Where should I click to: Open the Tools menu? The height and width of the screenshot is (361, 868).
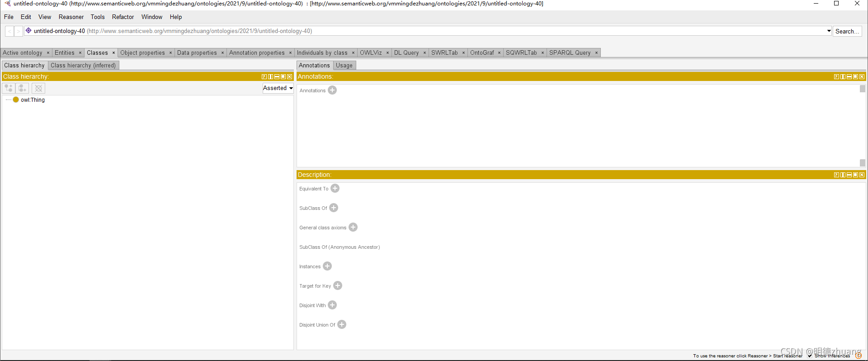click(98, 17)
